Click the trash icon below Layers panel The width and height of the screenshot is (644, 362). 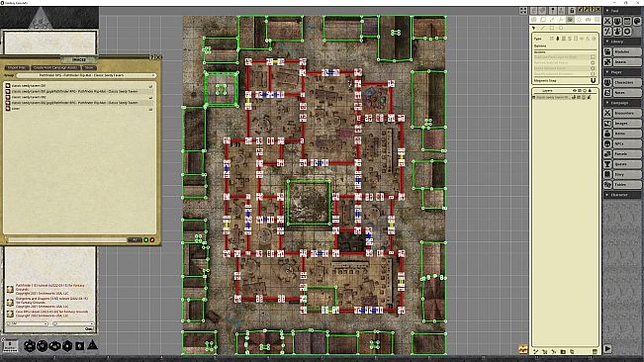coord(595,352)
